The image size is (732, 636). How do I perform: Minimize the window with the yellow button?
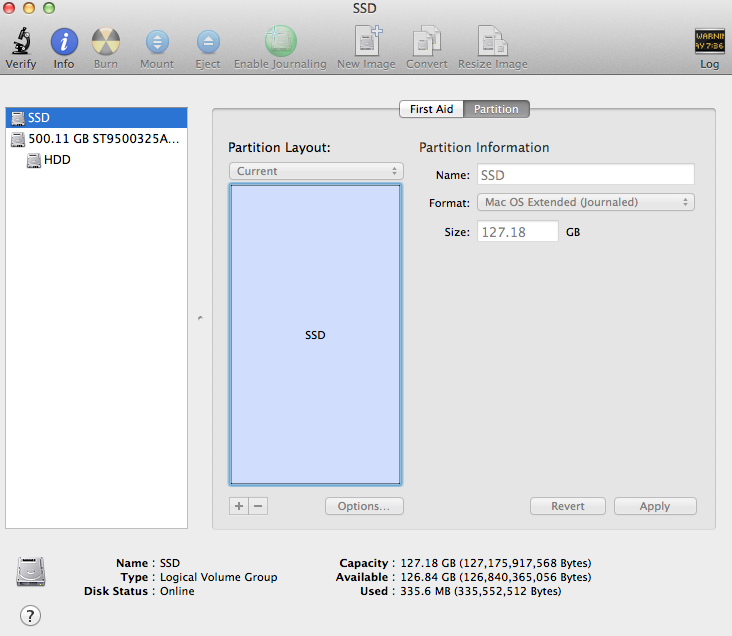click(x=29, y=8)
